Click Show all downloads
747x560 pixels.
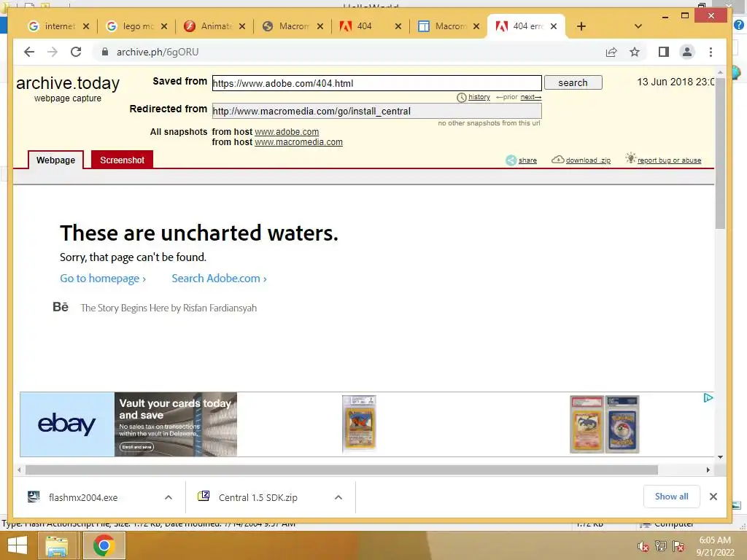(672, 497)
